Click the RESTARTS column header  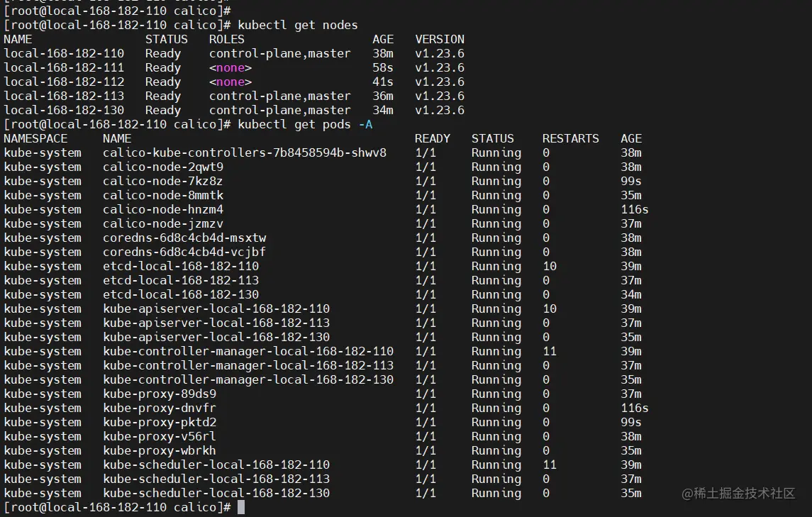(571, 138)
